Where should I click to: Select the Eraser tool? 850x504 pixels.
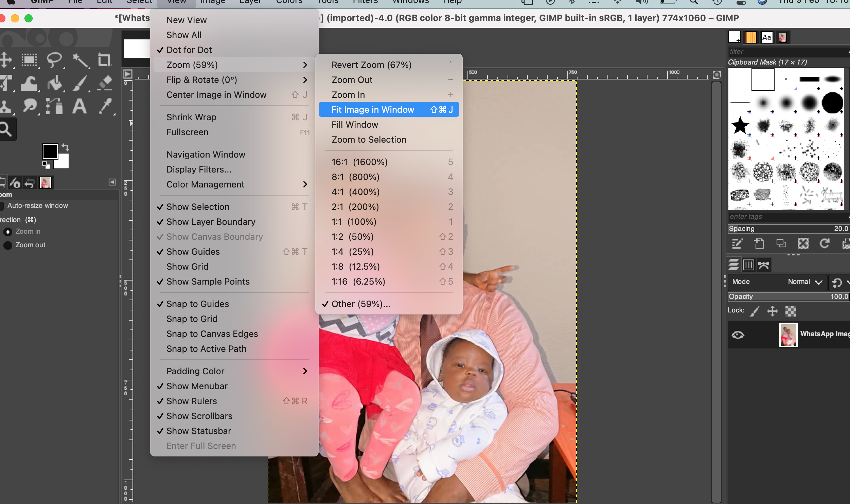pyautogui.click(x=105, y=83)
